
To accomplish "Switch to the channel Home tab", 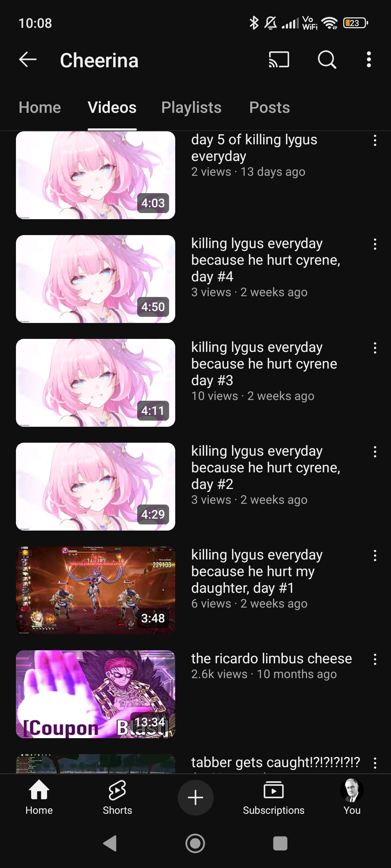I will coord(40,107).
